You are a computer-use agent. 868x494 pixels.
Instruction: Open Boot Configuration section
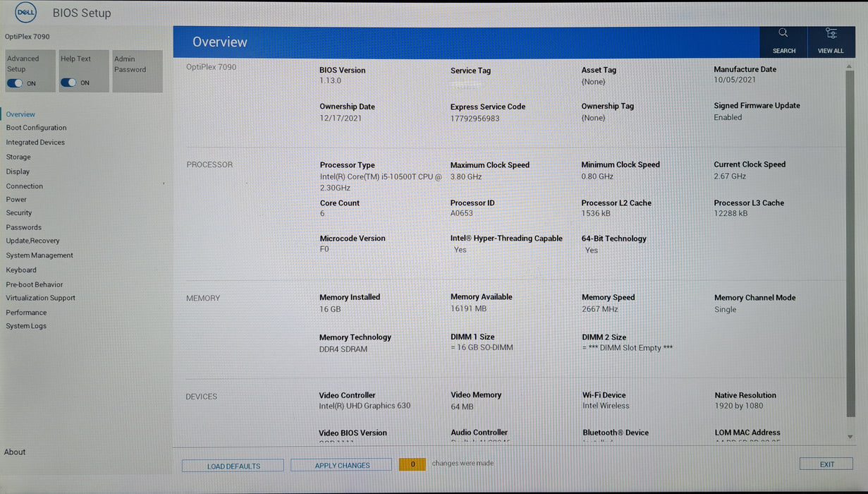coord(36,128)
